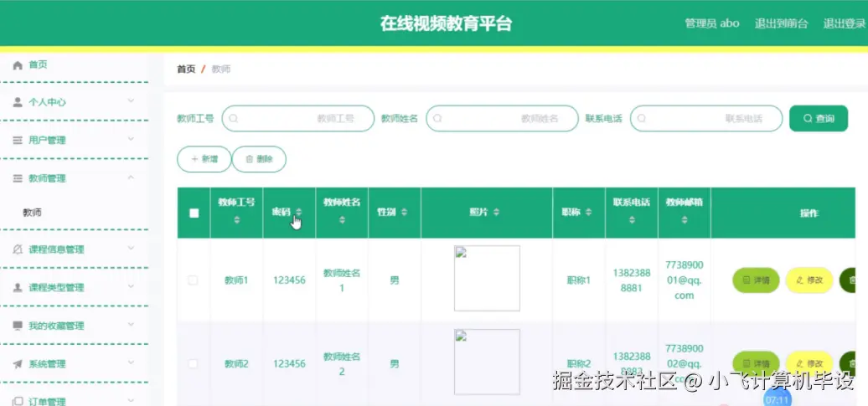Expand 课程信息管理 menu chevron
The height and width of the screenshot is (406, 868).
click(x=131, y=249)
